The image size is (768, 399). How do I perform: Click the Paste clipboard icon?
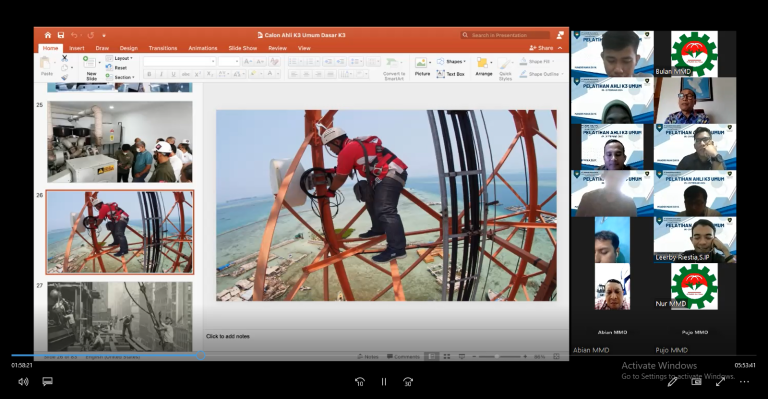coord(46,63)
